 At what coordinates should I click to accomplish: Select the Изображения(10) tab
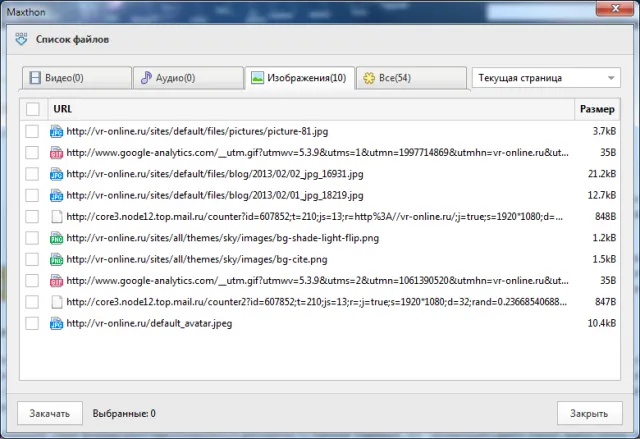[x=300, y=78]
